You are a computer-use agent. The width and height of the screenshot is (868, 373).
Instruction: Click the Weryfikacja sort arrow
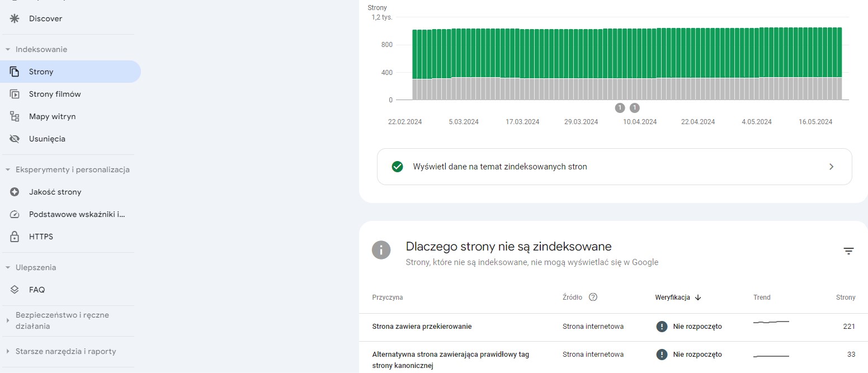[698, 298]
